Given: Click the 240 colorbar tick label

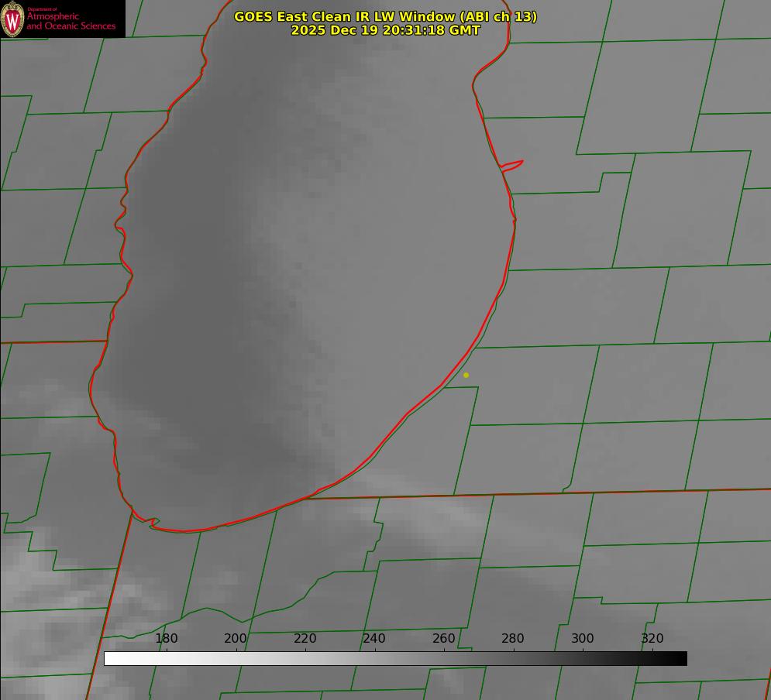Looking at the screenshot, I should (x=374, y=638).
